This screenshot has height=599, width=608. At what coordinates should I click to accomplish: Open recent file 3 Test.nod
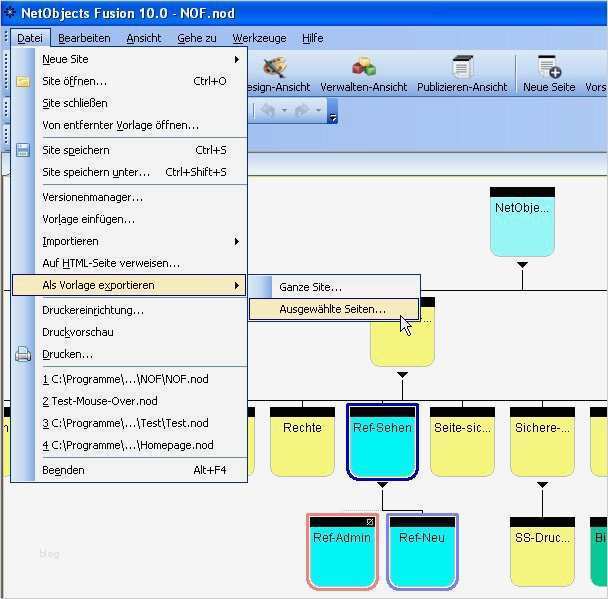point(129,423)
